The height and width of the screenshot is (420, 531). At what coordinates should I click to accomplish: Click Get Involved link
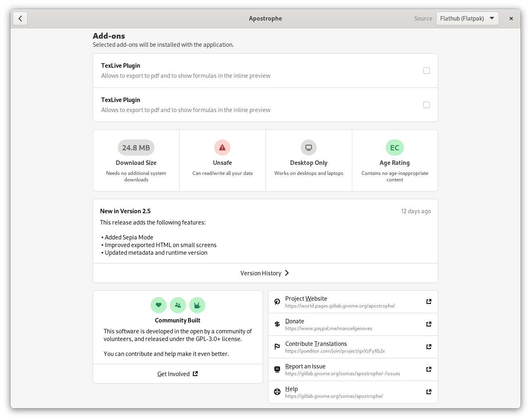point(178,374)
